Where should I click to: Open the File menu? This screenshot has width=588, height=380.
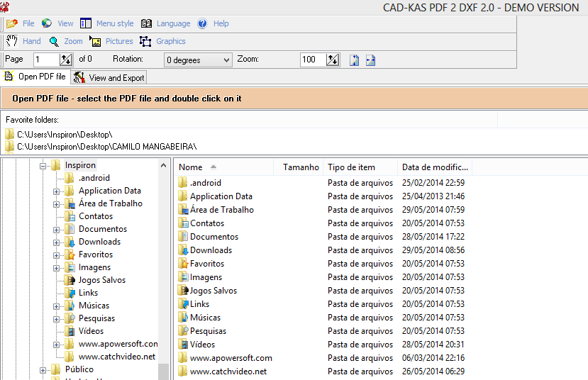pos(28,23)
